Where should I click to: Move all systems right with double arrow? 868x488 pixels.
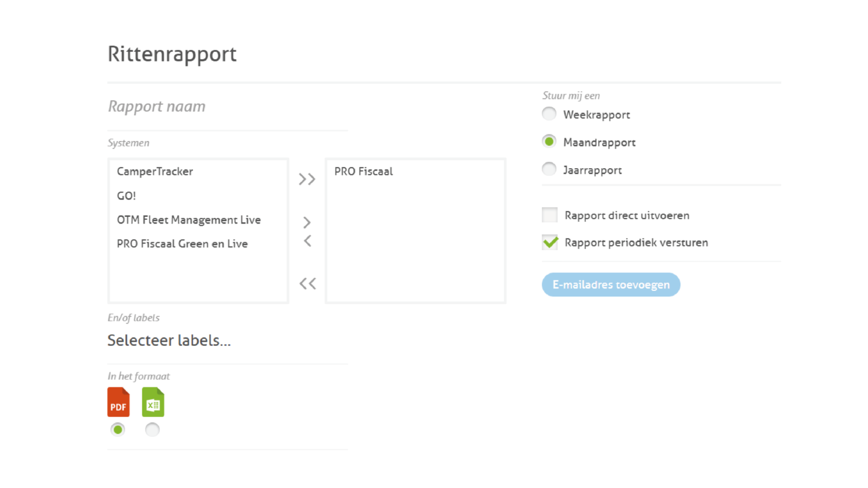coord(307,179)
